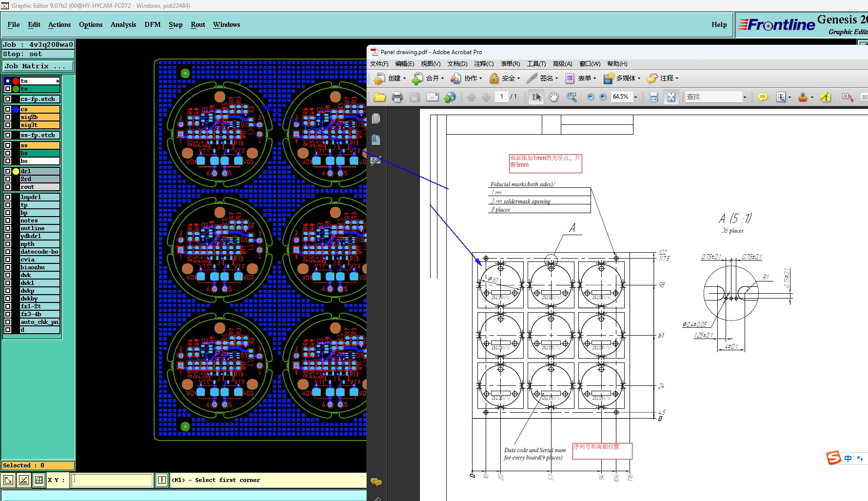868x501 pixels.
Task: Email the PDF using the envelope icon
Action: [433, 97]
